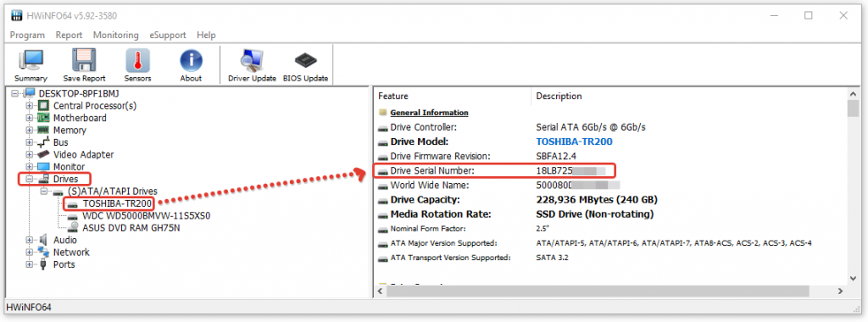Expand the Bus node
The height and width of the screenshot is (322, 868).
30,142
